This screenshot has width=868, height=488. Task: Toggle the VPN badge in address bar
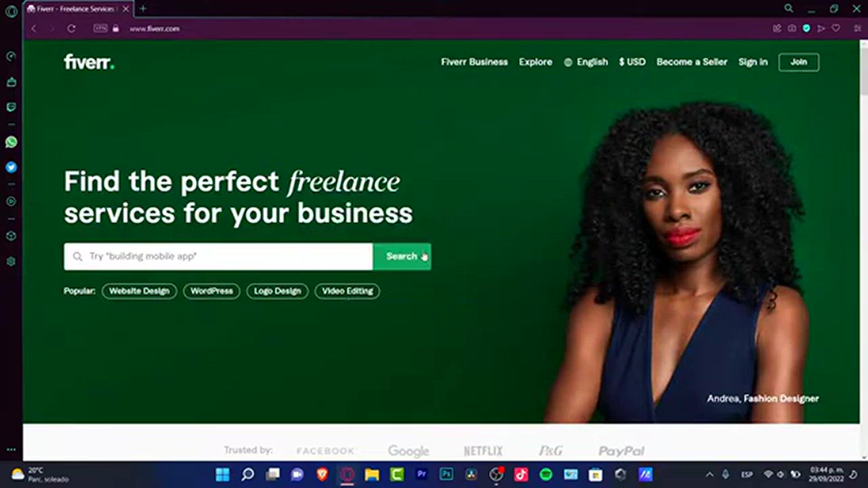coord(100,28)
